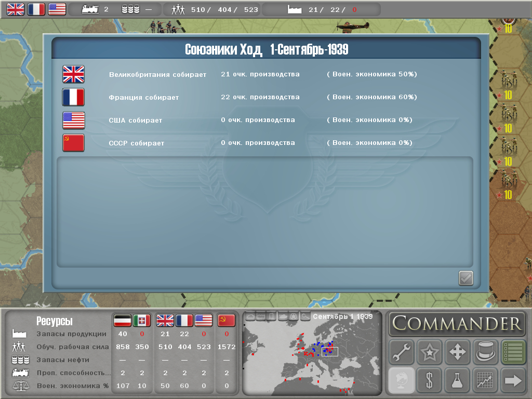Click the French flag in turn summary
Viewport: 532px width, 399px height.
click(x=73, y=97)
